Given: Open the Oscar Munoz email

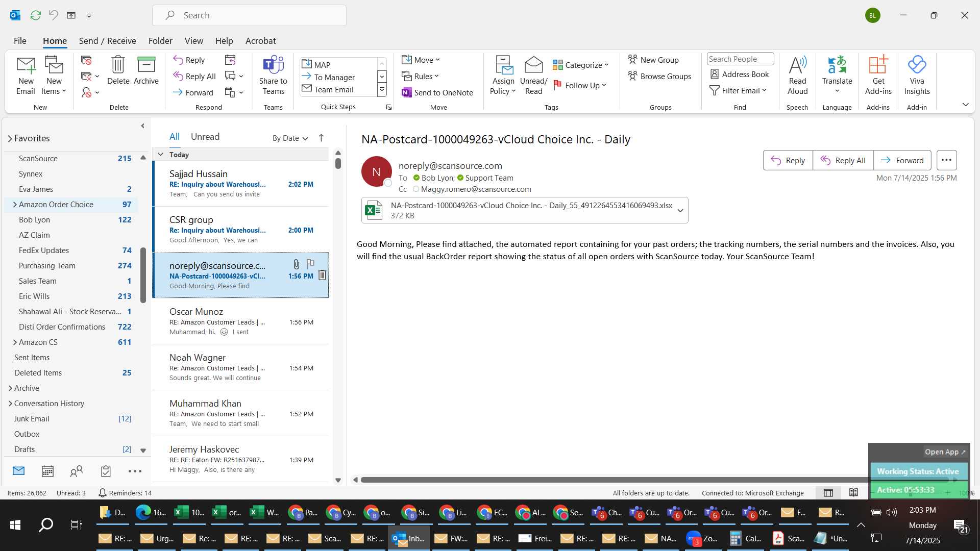Looking at the screenshot, I should [240, 321].
